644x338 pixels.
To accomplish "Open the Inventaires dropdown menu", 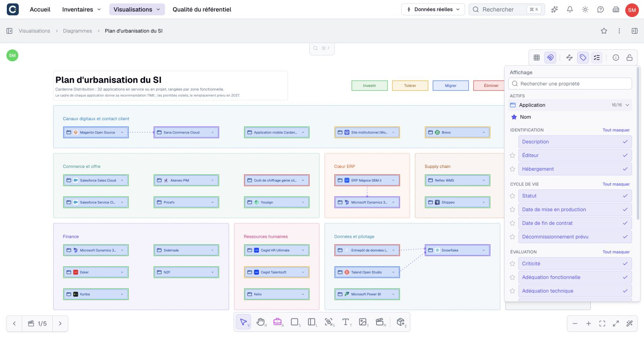I will pos(82,9).
